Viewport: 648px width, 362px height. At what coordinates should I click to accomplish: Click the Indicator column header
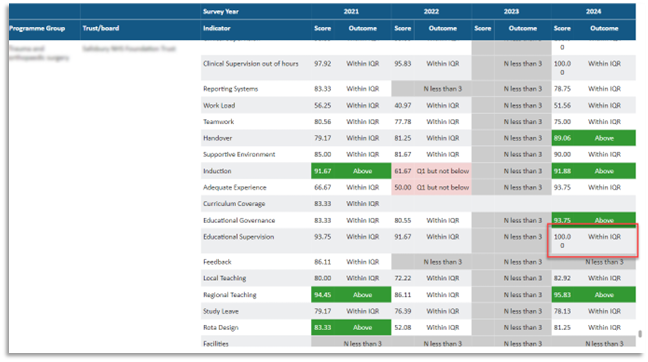pyautogui.click(x=217, y=29)
